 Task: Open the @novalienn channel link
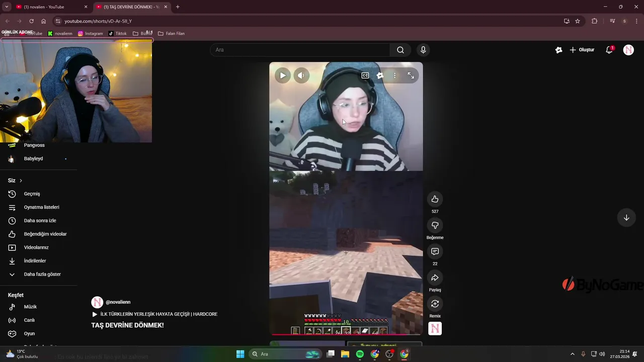point(118,302)
